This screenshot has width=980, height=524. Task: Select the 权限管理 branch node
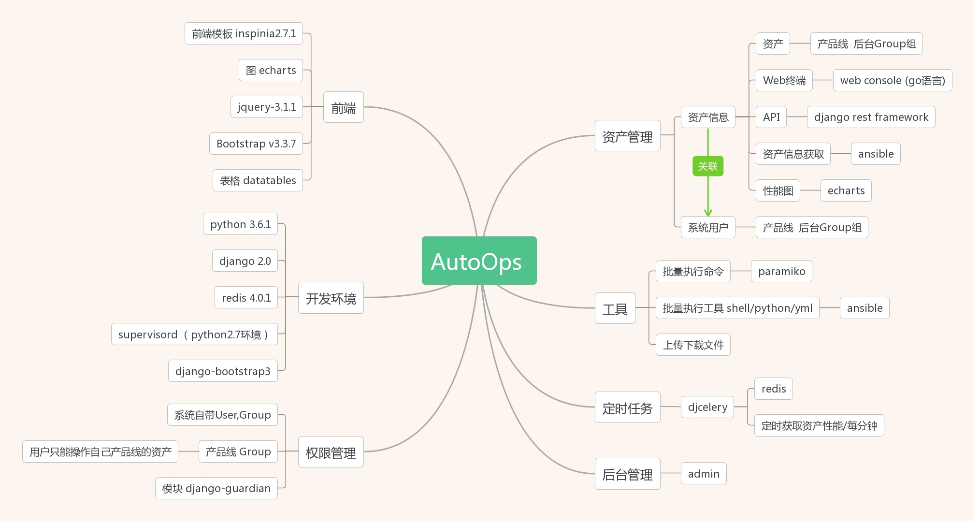coord(331,452)
